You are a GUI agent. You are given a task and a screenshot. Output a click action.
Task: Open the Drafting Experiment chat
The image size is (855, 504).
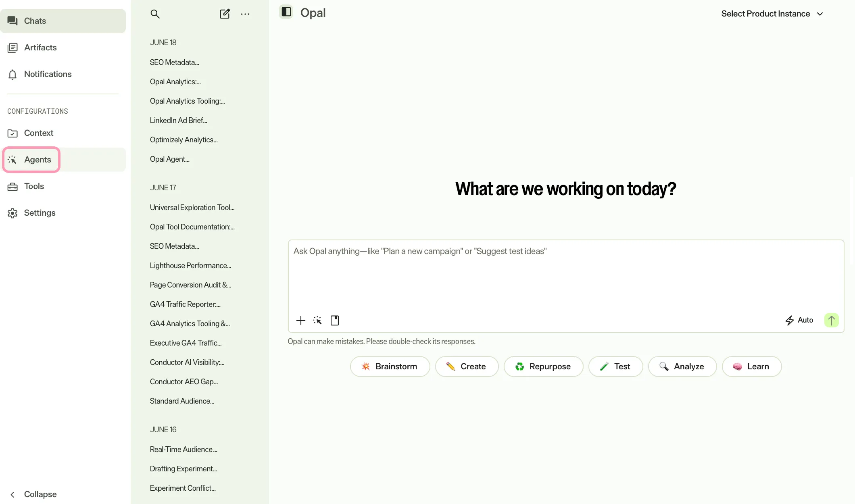184,469
